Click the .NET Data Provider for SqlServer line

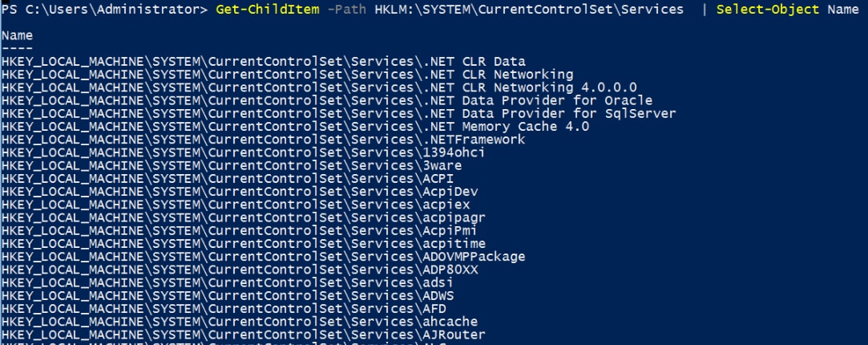tap(339, 113)
